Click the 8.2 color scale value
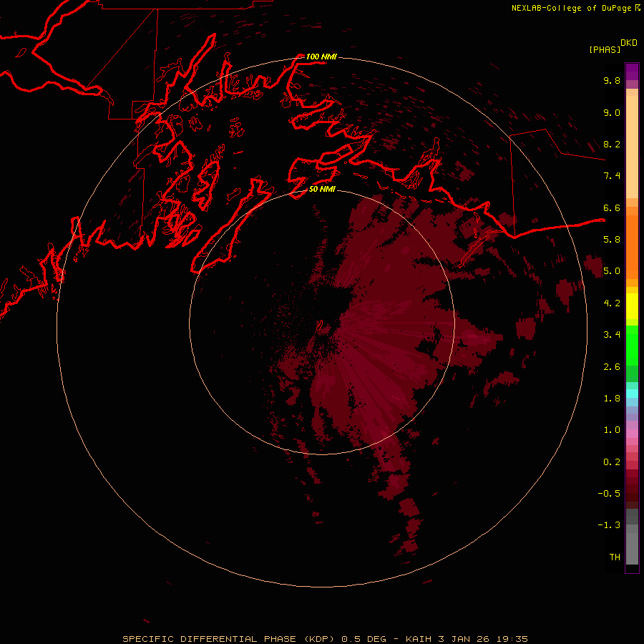This screenshot has width=644, height=644. 612,144
